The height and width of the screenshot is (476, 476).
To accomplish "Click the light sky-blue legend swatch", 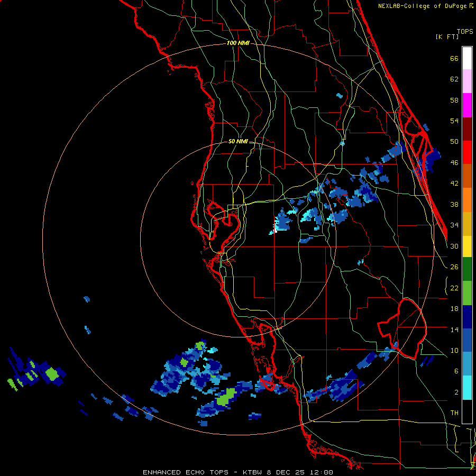I will [467, 364].
